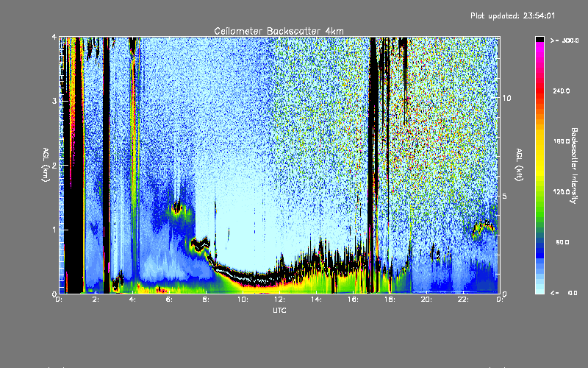Select the "16:" UTC tick label
The height and width of the screenshot is (368, 588).
353,300
